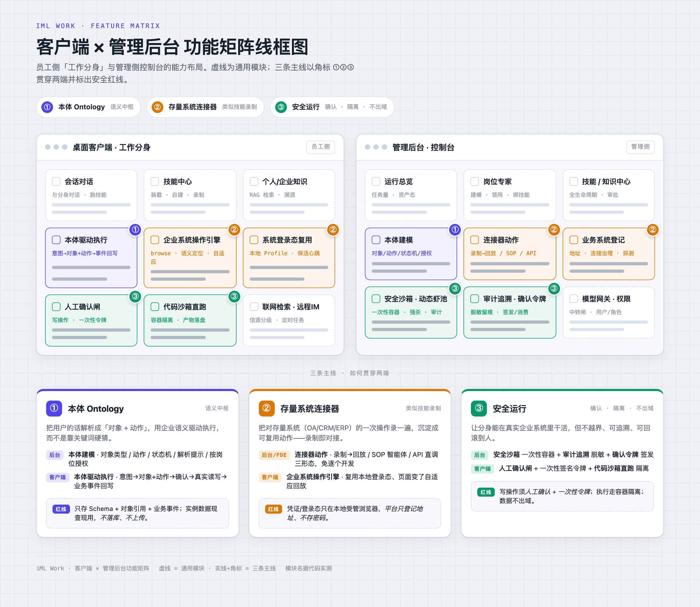Click the orange 客户端 tag in 存量系统连接器 section
This screenshot has height=607, width=700.
[270, 477]
